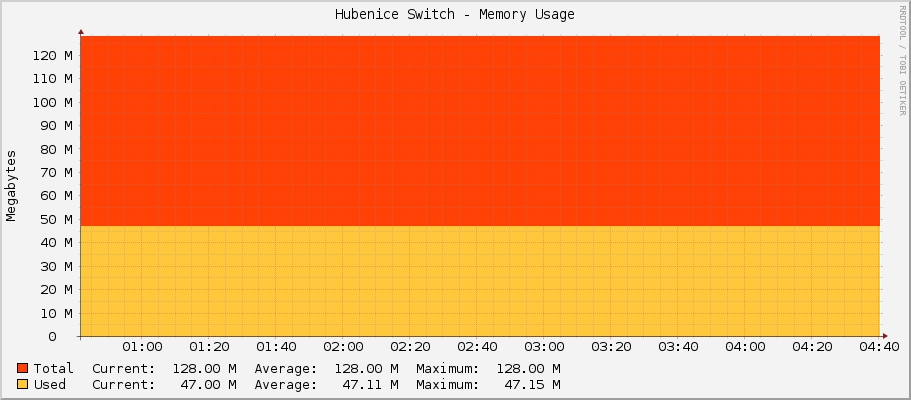Click the '80 M' y-axis label
This screenshot has width=911, height=400.
56,149
